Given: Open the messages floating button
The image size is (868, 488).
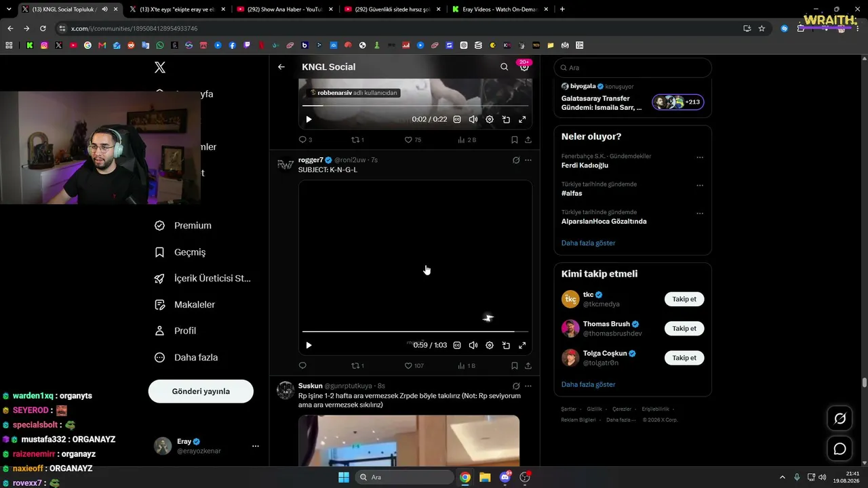Looking at the screenshot, I should click(x=840, y=449).
